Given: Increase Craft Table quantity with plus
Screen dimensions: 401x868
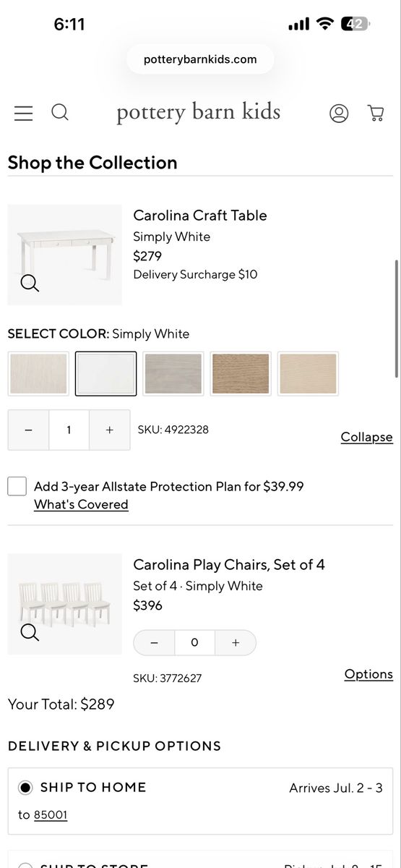Looking at the screenshot, I should tap(110, 430).
